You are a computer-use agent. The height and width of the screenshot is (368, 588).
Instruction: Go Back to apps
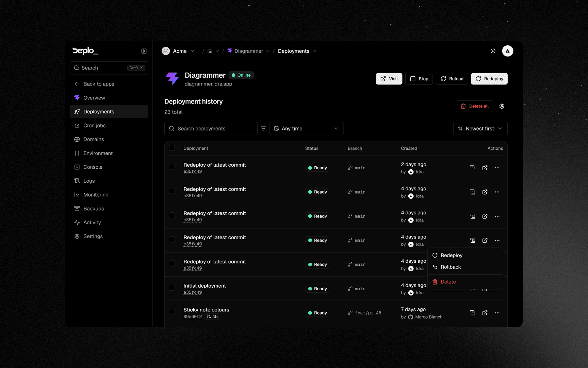click(x=109, y=84)
